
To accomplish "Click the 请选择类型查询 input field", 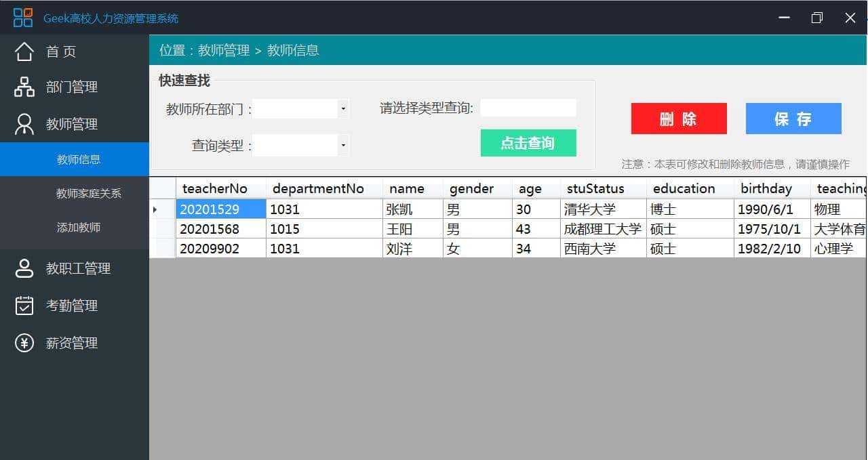I will 528,108.
